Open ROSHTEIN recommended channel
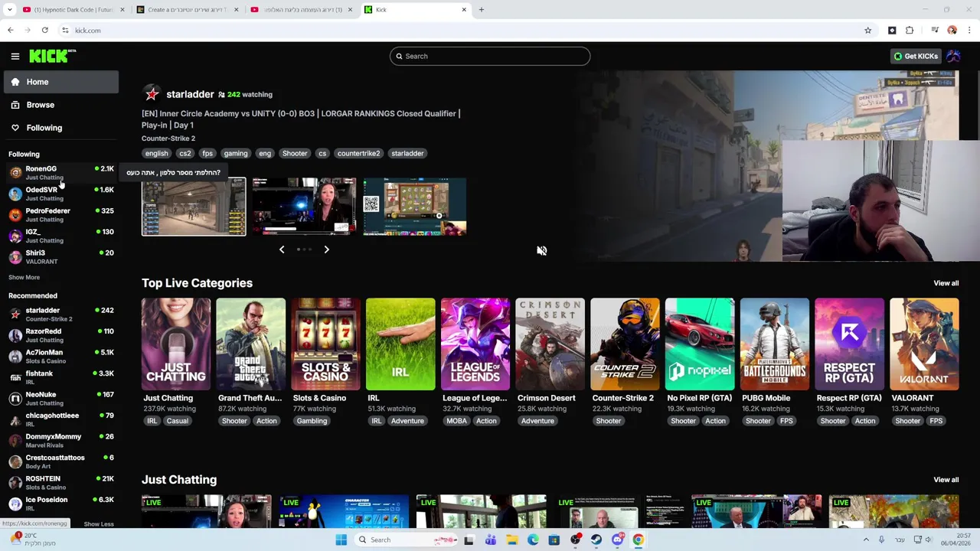980x551 pixels. point(60,482)
